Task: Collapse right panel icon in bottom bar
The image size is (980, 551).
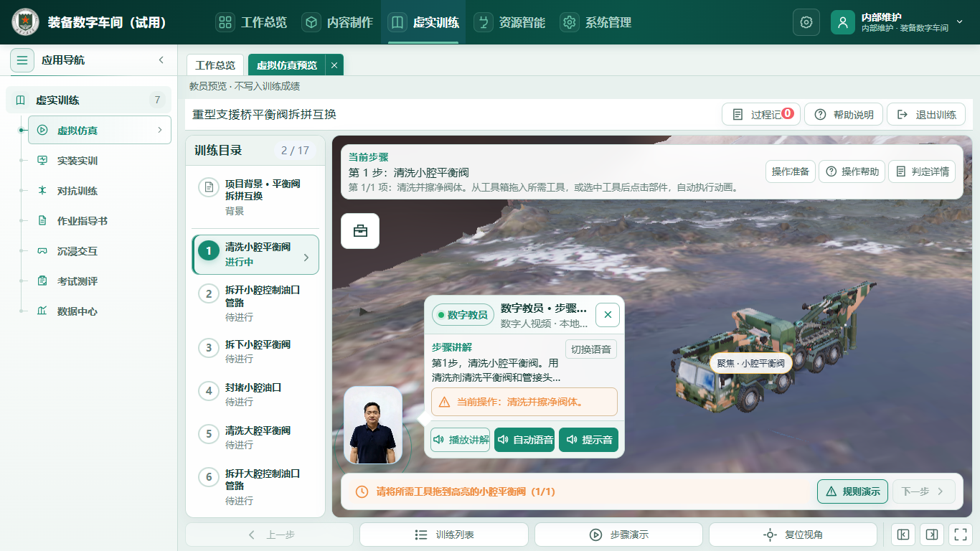Action: [932, 534]
